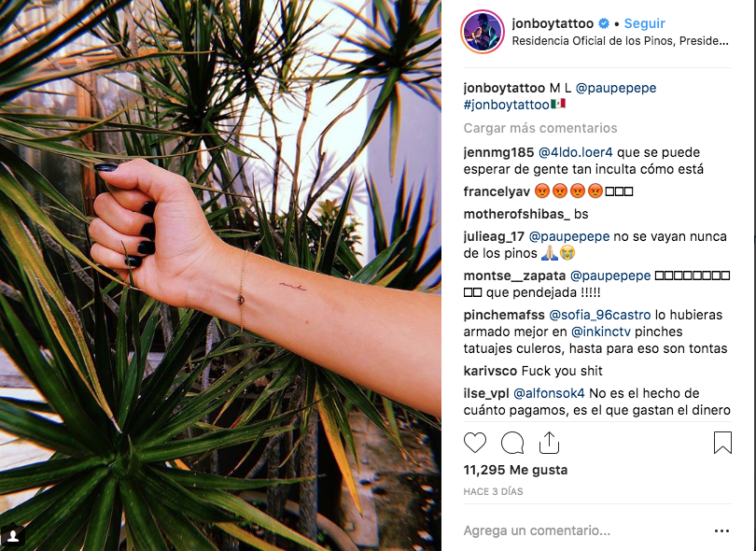Save the post with the bookmark icon

pos(722,443)
